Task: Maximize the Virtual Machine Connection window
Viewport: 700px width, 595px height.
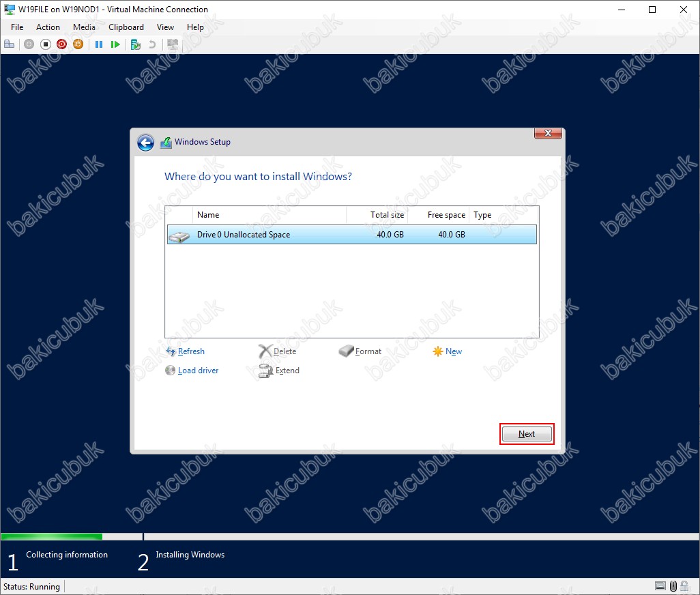Action: [x=652, y=10]
